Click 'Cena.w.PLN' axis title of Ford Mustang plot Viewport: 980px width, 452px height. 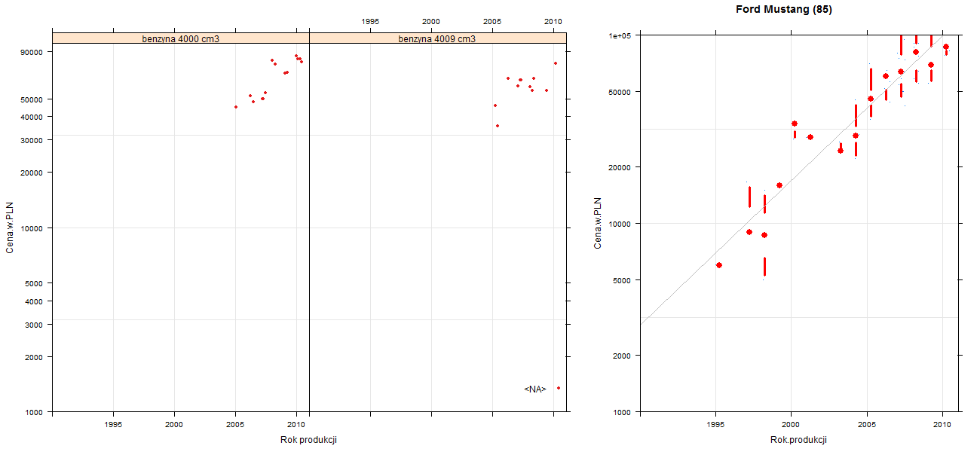[x=598, y=223]
